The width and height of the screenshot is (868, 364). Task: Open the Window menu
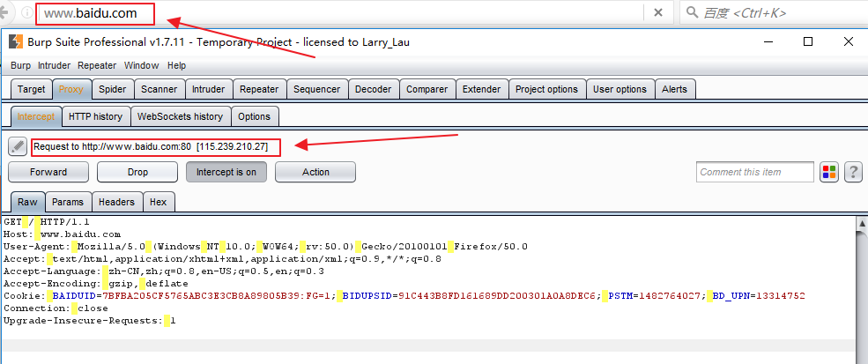click(141, 65)
